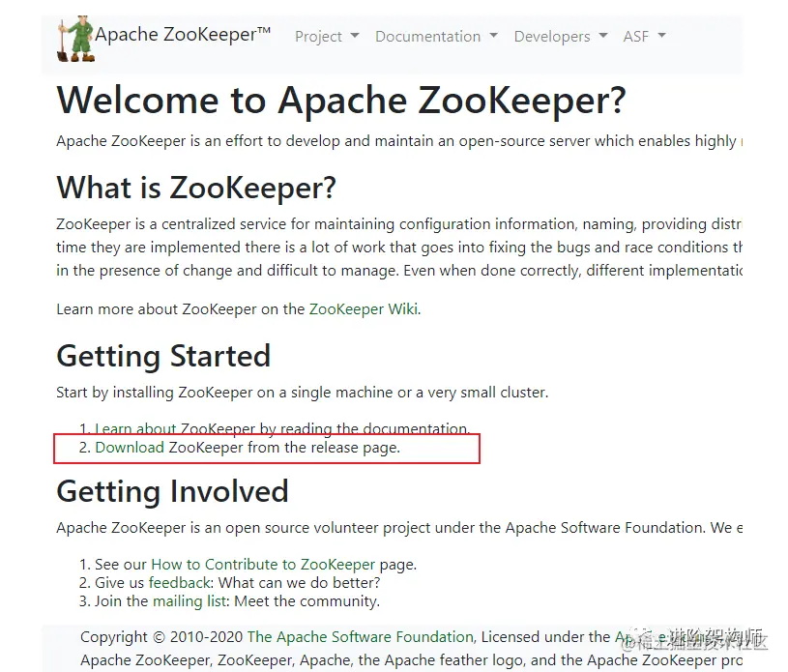Click the feedback link
This screenshot has height=672, width=788.
point(180,582)
